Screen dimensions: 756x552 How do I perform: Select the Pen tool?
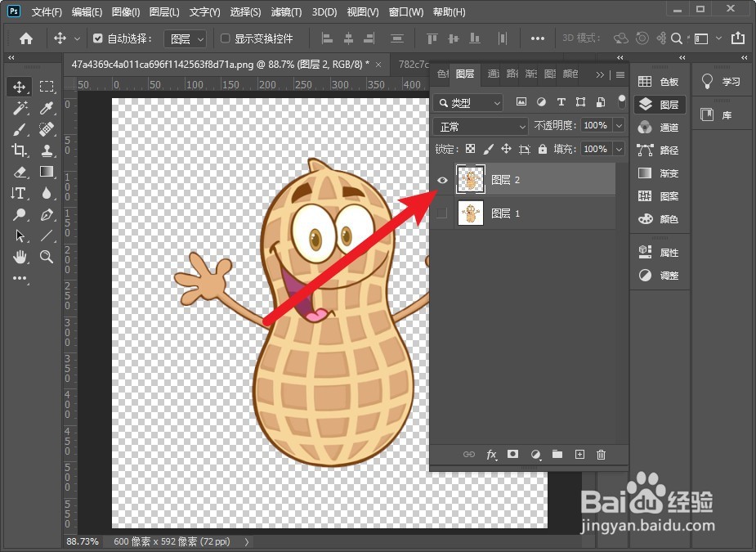(47, 214)
